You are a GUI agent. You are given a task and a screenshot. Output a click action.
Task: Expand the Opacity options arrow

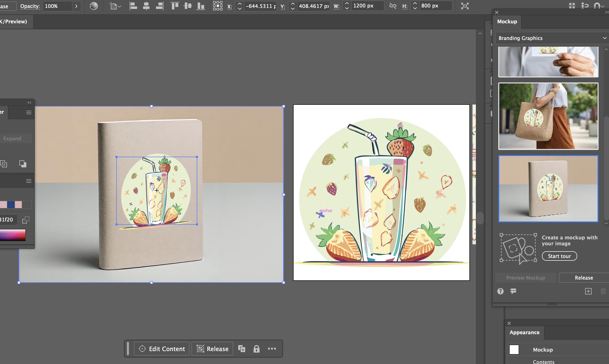76,6
